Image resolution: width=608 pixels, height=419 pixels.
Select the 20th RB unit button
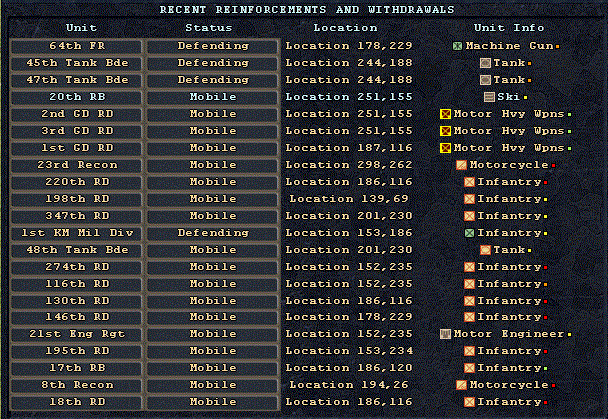76,97
